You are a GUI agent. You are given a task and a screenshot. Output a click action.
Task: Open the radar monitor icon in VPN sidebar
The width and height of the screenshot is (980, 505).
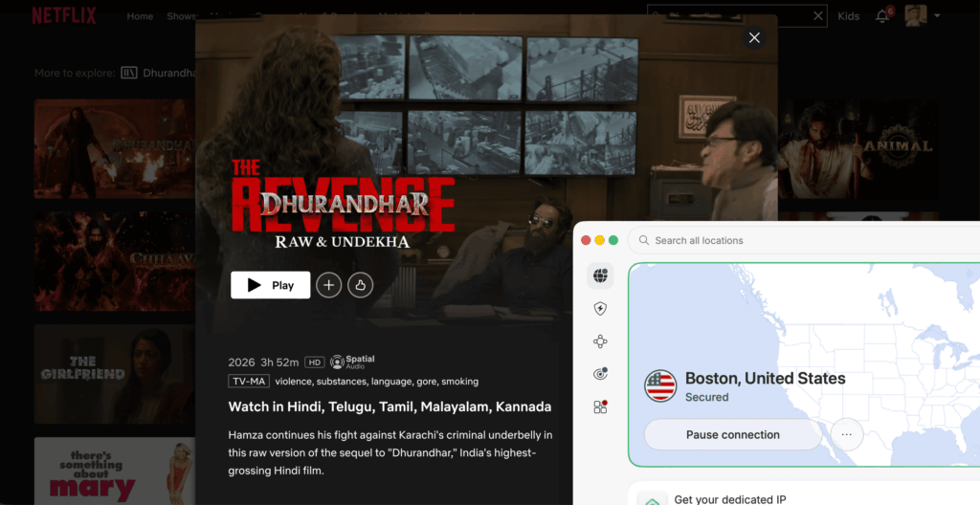point(600,374)
